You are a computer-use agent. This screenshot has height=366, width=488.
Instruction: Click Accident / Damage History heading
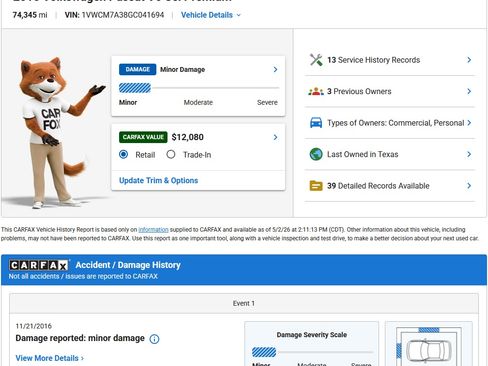(x=128, y=265)
